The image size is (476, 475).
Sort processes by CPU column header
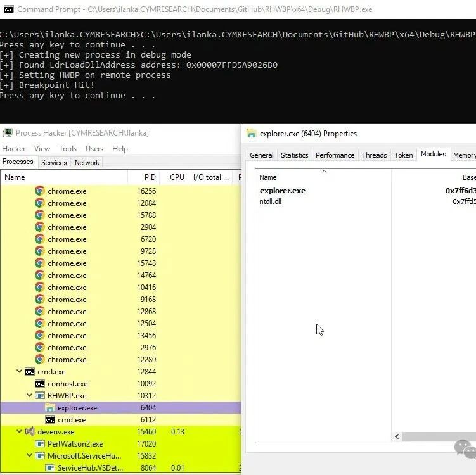click(x=174, y=177)
